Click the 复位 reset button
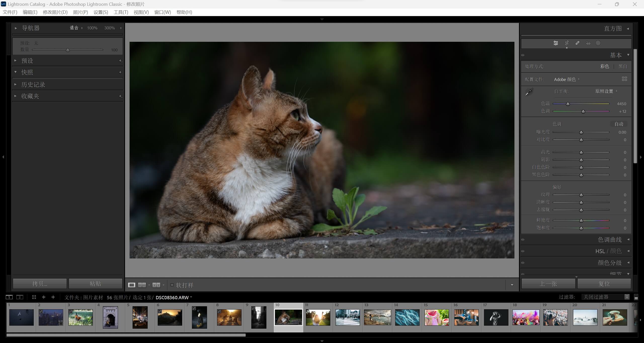Screen dimensions: 644x343 point(604,284)
